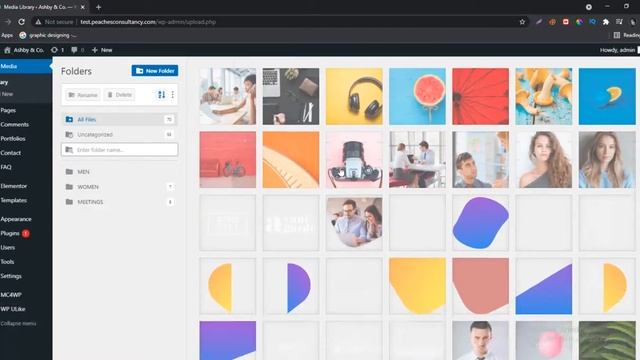Open the Users menu item
This screenshot has width=640, height=360.
click(7, 248)
